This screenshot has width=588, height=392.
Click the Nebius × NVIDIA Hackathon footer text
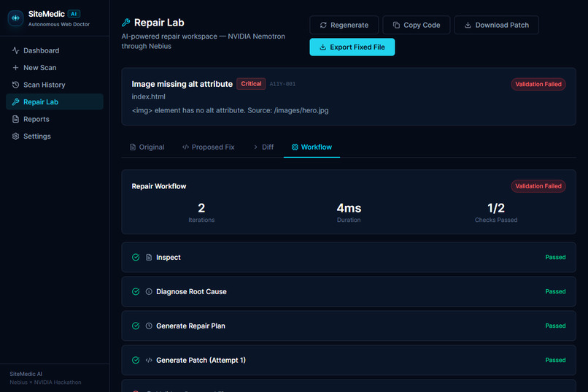(45, 383)
